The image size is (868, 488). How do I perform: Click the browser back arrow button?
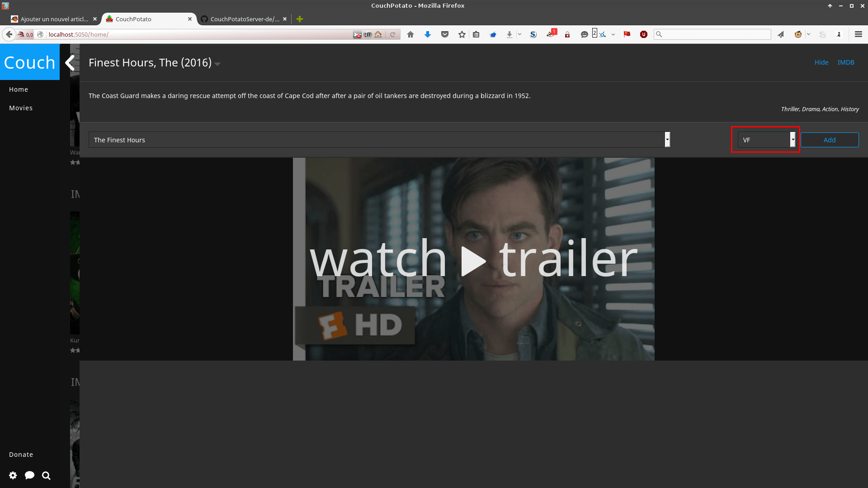[x=9, y=34]
